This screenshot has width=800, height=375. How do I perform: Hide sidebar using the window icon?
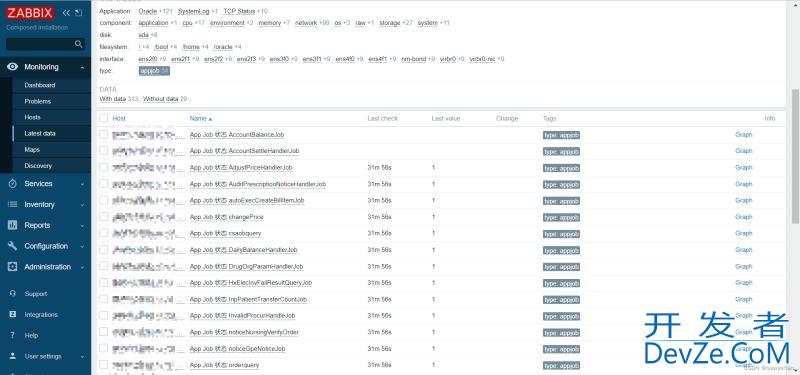[x=78, y=13]
